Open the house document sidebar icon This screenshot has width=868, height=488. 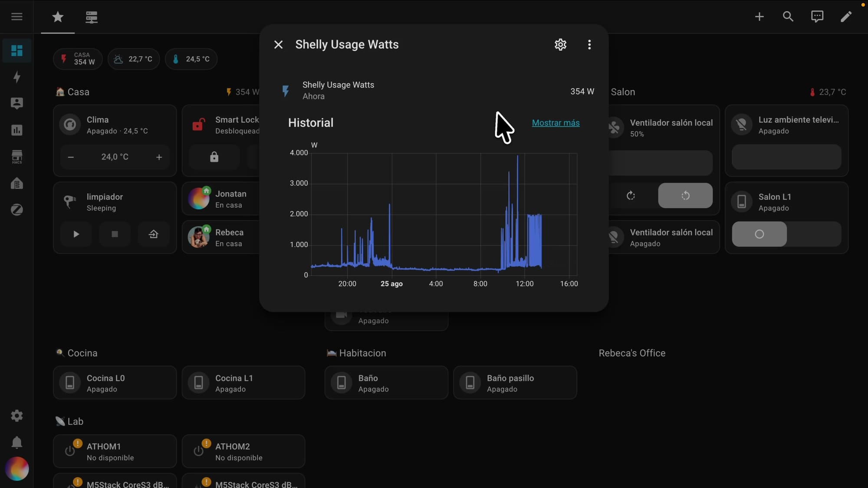point(16,183)
